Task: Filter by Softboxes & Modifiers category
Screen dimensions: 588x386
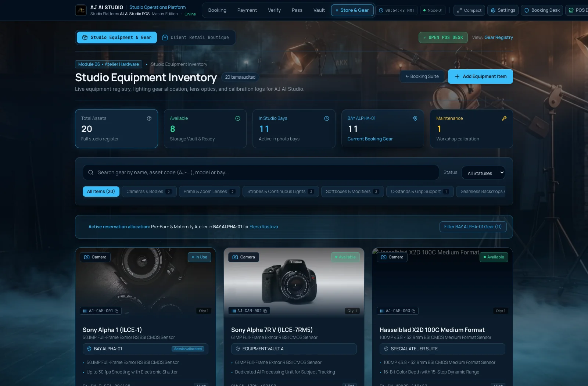Action: pos(352,192)
